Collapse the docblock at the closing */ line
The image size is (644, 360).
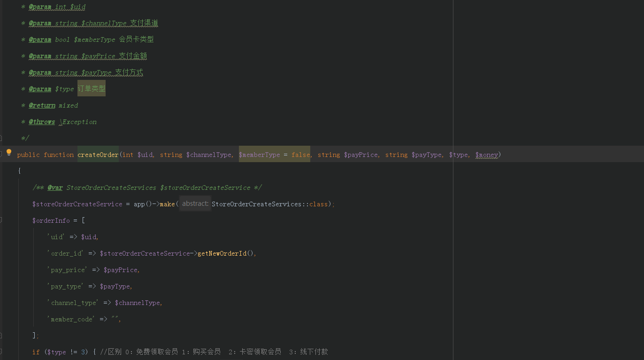[x=0, y=138]
